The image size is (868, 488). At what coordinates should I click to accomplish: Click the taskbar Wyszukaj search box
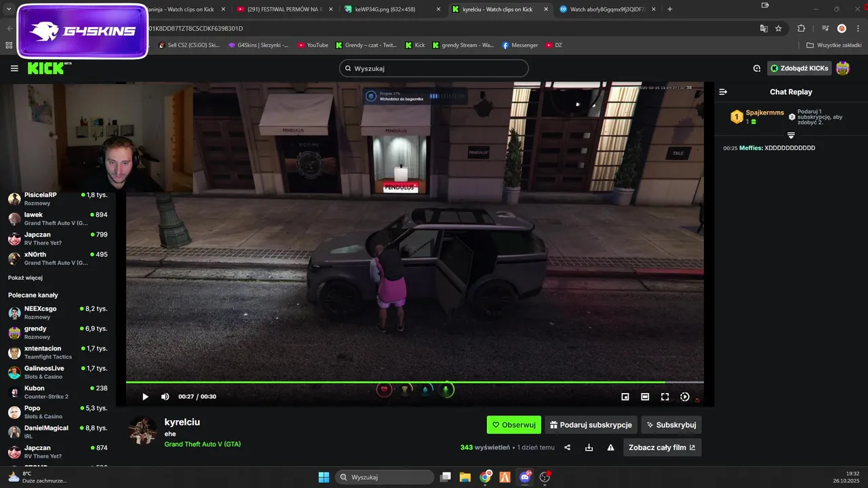(384, 477)
